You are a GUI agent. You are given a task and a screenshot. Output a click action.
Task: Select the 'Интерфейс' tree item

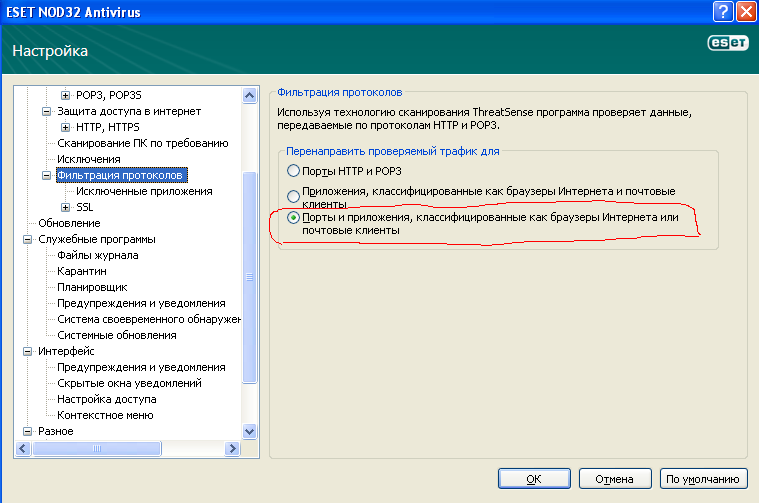pyautogui.click(x=66, y=351)
